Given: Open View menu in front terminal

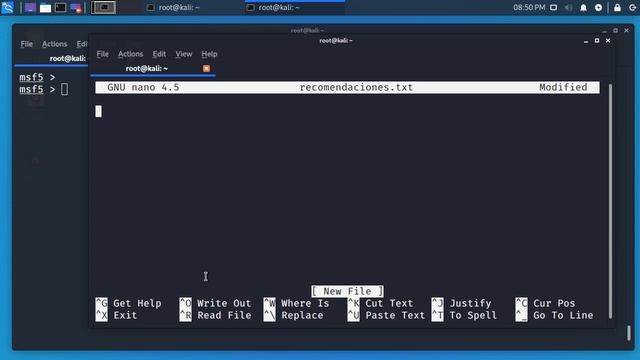Looking at the screenshot, I should tap(184, 54).
